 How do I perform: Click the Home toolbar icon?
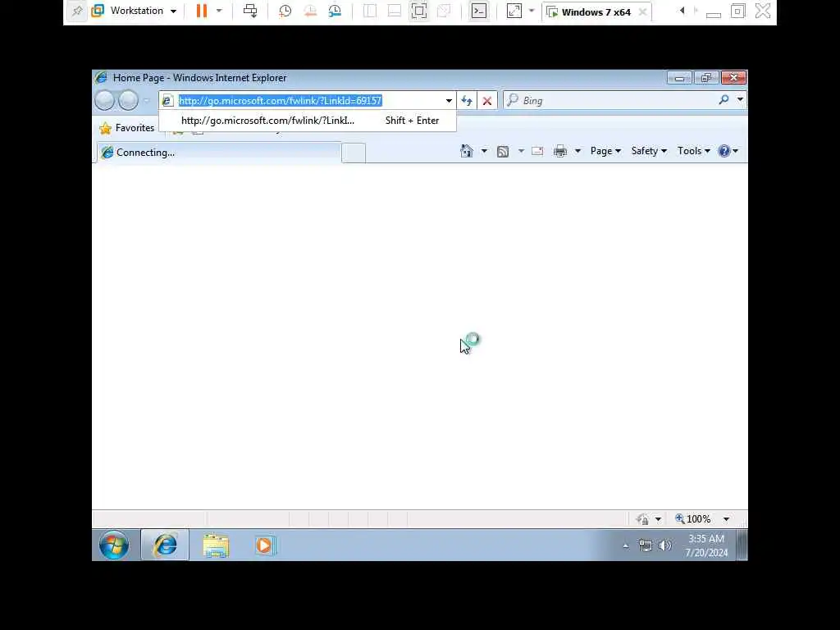(x=467, y=151)
